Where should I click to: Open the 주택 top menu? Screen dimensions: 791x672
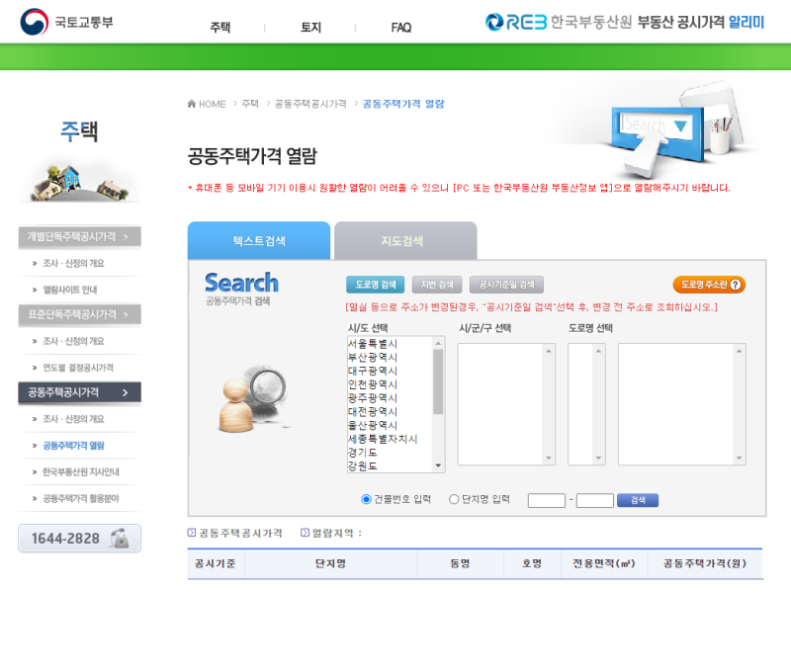[220, 28]
